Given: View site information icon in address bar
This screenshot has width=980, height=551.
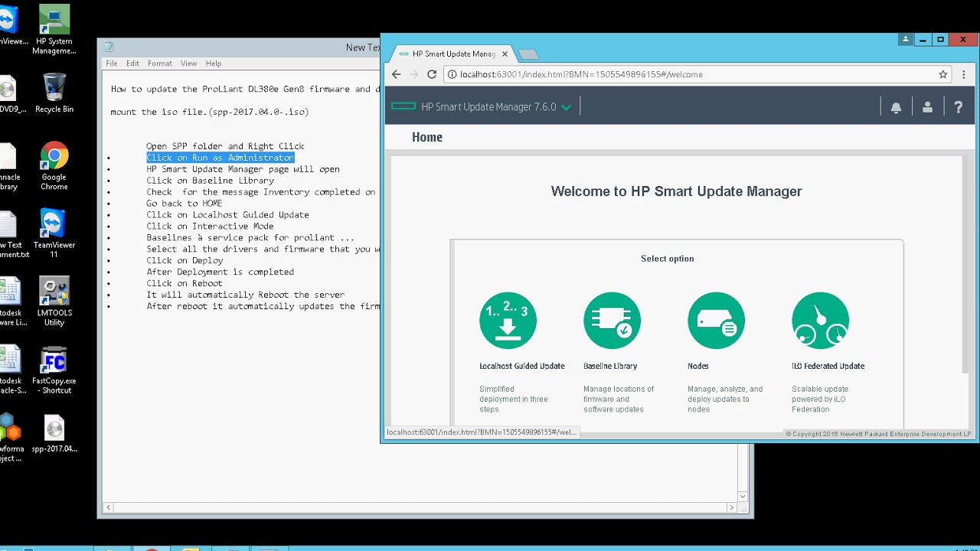Looking at the screenshot, I should pyautogui.click(x=452, y=74).
